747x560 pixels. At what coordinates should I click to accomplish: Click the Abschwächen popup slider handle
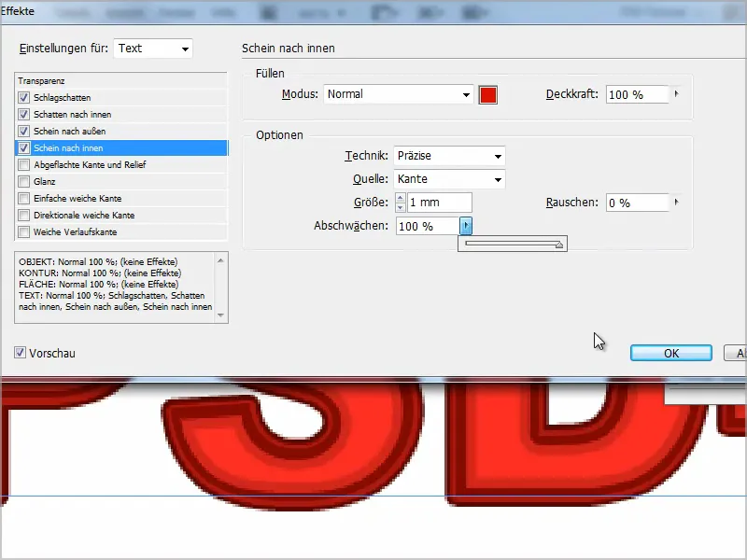pyautogui.click(x=559, y=245)
